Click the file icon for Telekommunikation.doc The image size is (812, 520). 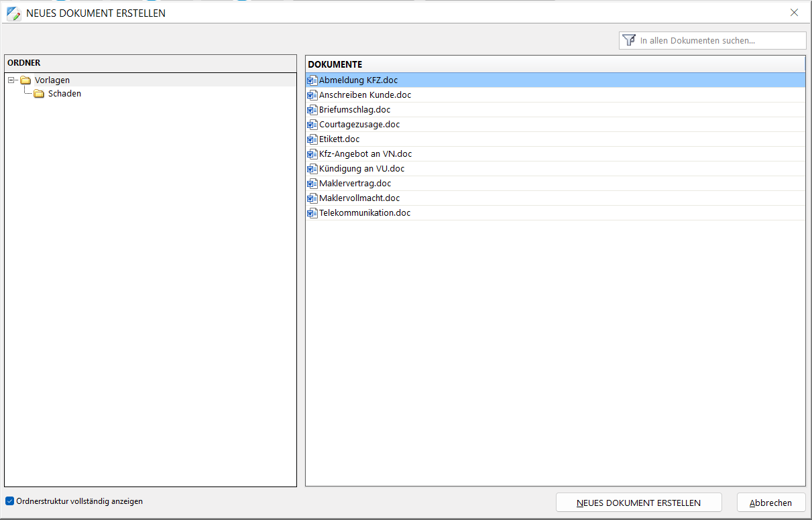click(312, 213)
